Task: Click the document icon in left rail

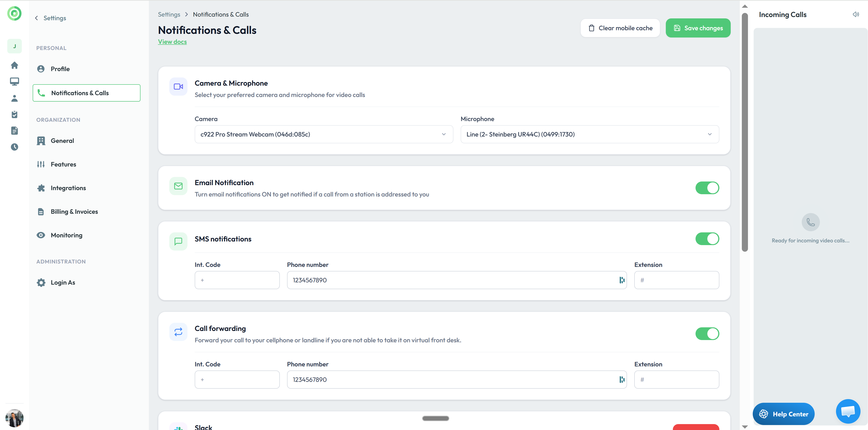Action: point(15,131)
